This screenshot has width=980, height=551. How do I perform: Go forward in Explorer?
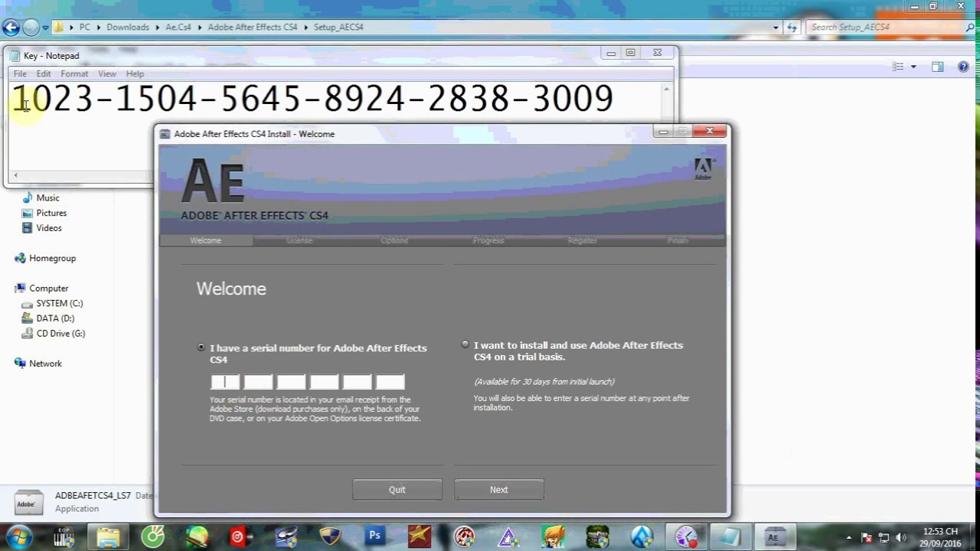[31, 28]
